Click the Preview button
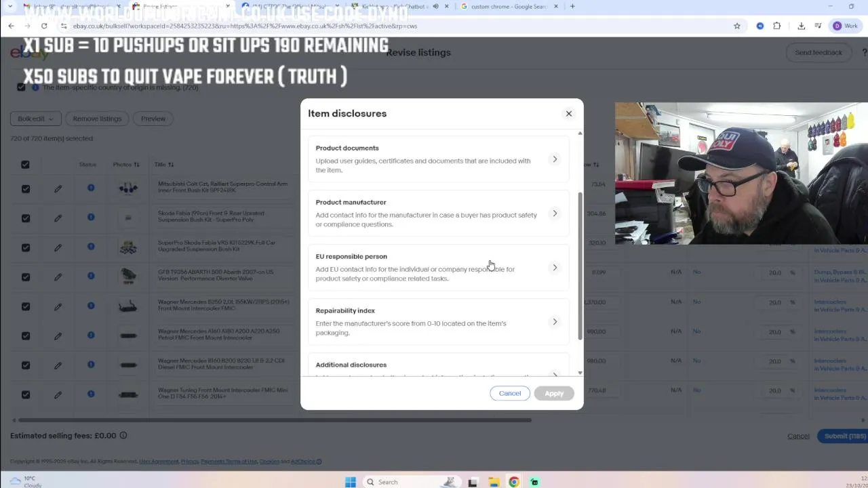The height and width of the screenshot is (488, 868). 153,119
